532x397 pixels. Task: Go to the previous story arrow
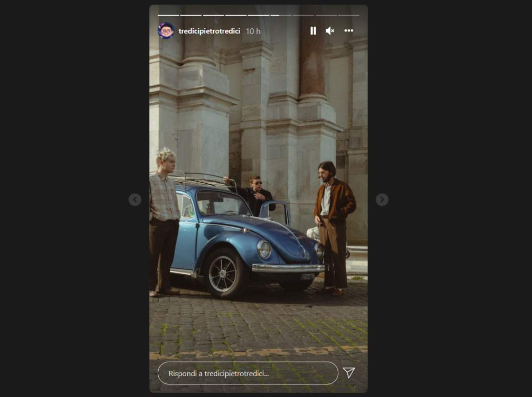pos(135,200)
